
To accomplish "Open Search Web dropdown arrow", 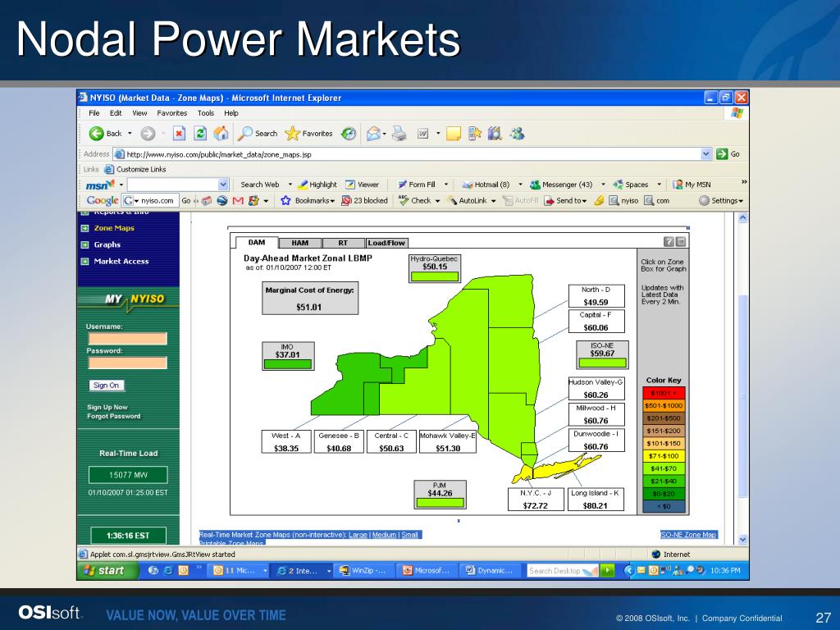I will (290, 185).
